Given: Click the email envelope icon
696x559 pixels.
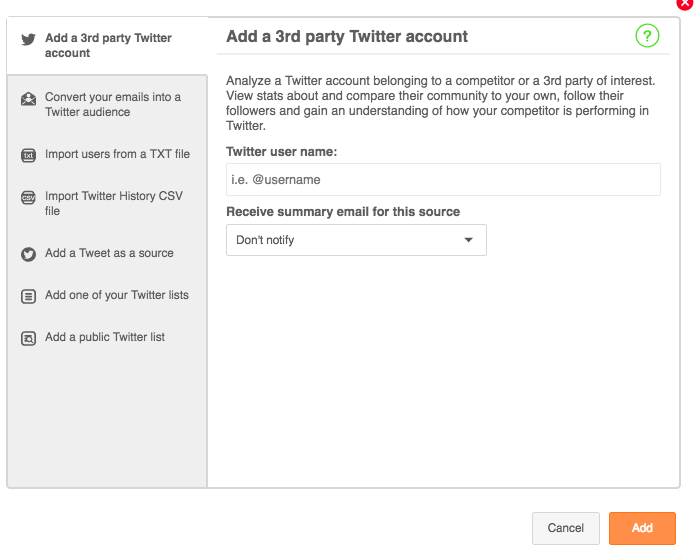Looking at the screenshot, I should [28, 99].
